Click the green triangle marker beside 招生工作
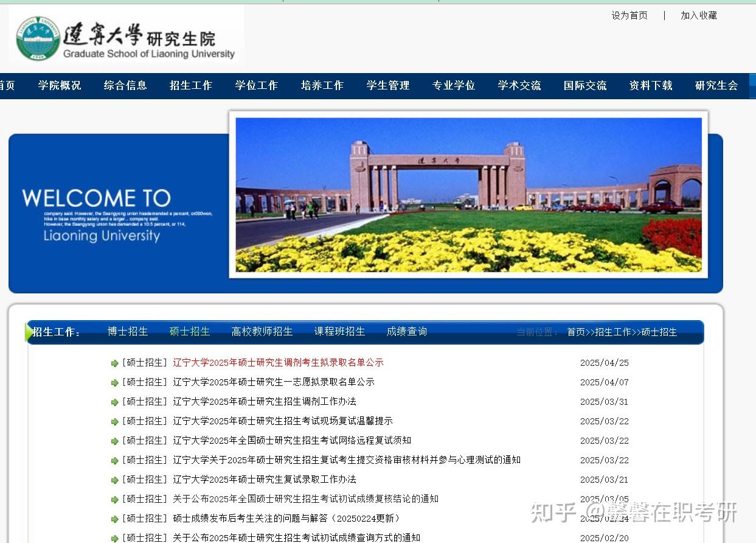Viewport: 756px width, 543px height. [x=29, y=332]
